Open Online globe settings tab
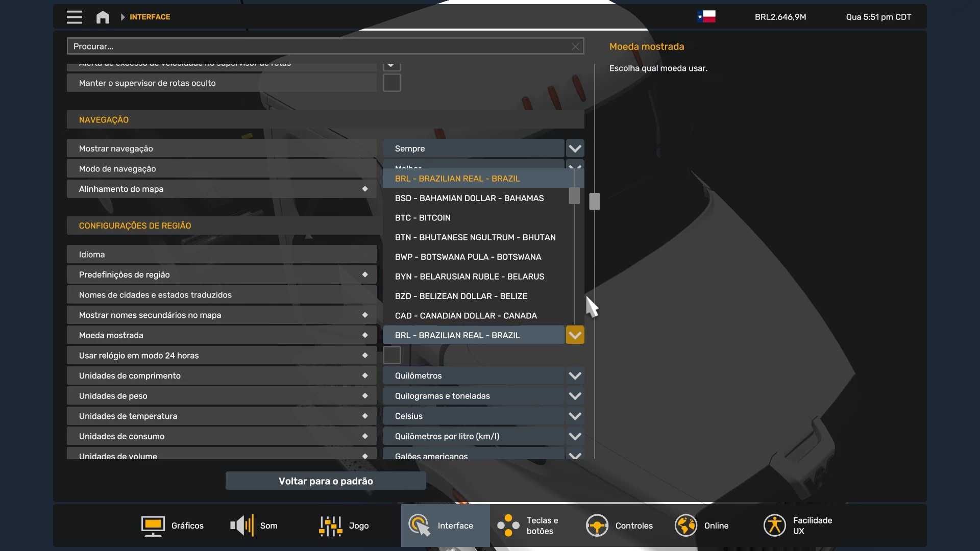 (x=702, y=525)
